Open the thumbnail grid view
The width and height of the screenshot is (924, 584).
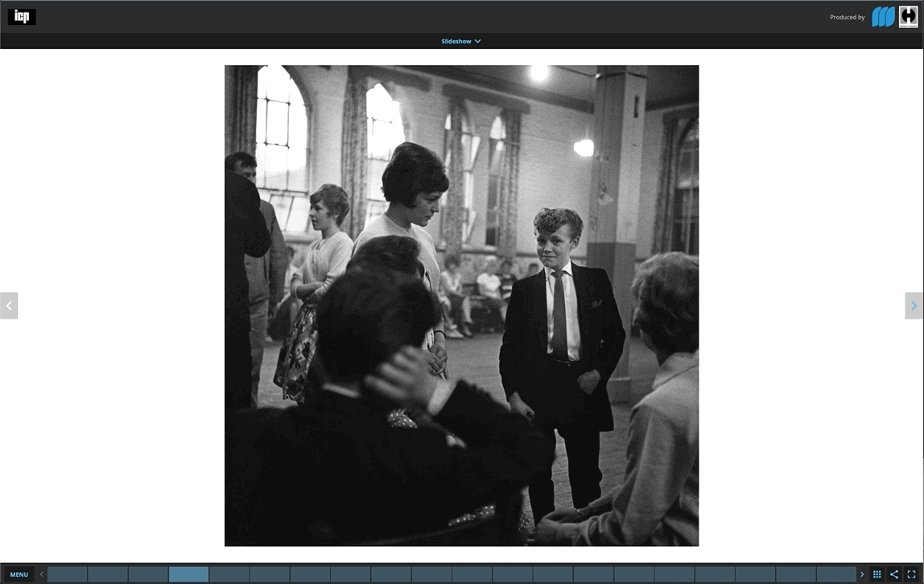point(877,574)
